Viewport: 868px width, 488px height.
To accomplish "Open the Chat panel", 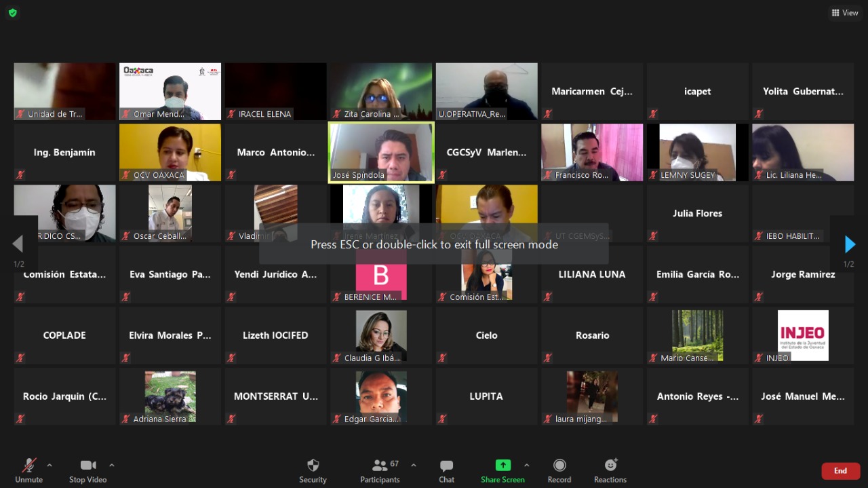I will point(446,470).
